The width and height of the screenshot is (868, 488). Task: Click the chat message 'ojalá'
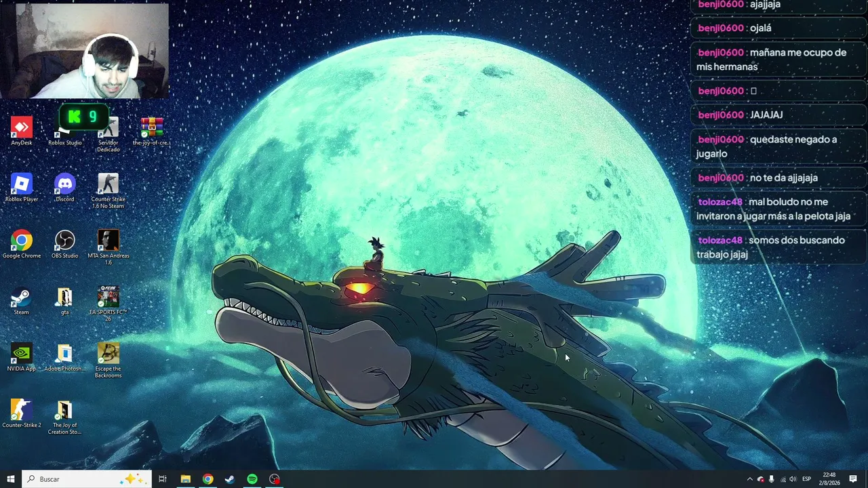pyautogui.click(x=779, y=28)
